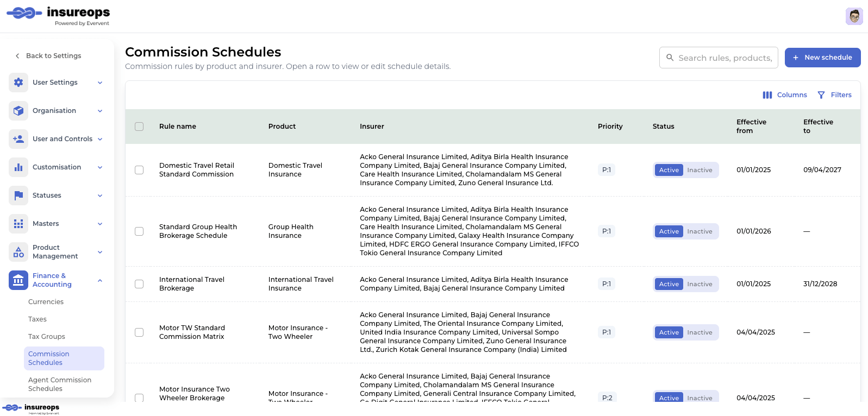Expand the Organisation chevron

point(100,111)
